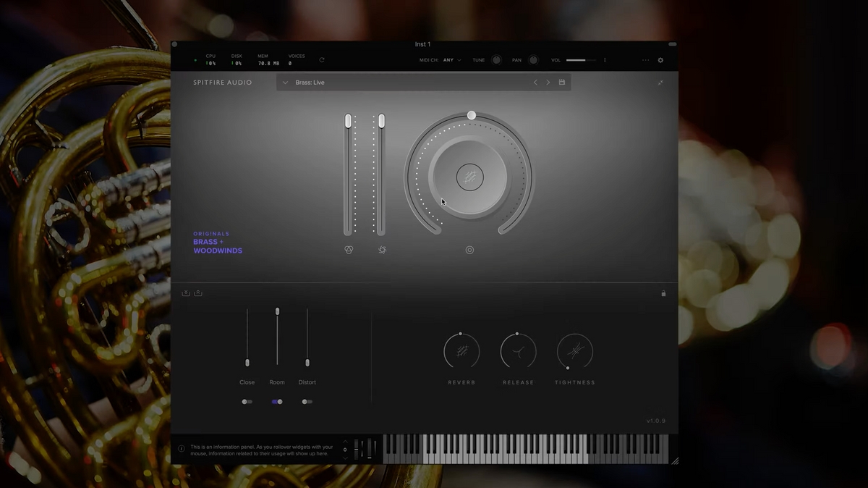Click the expression icon below left slider
Viewport: 868px width, 488px height.
(x=349, y=250)
